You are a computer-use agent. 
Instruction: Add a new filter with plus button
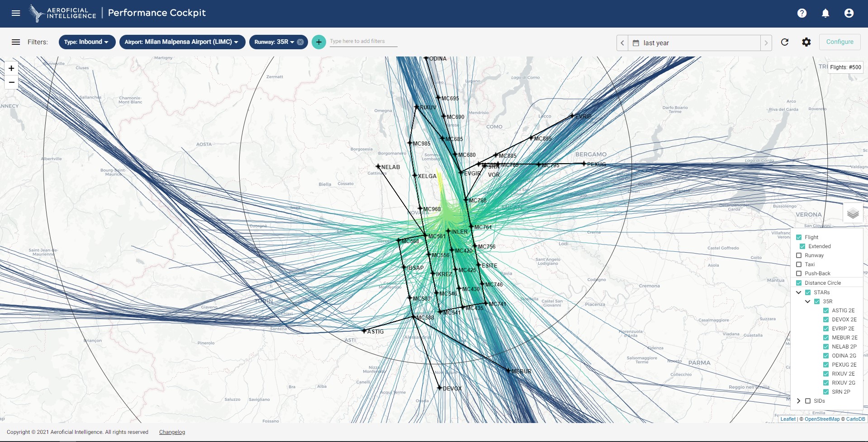319,42
